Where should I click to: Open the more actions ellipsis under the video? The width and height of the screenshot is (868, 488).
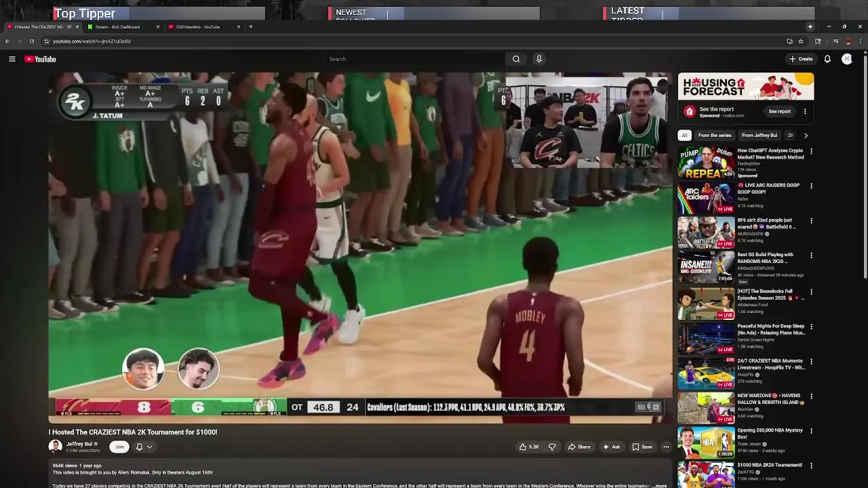[x=666, y=447]
